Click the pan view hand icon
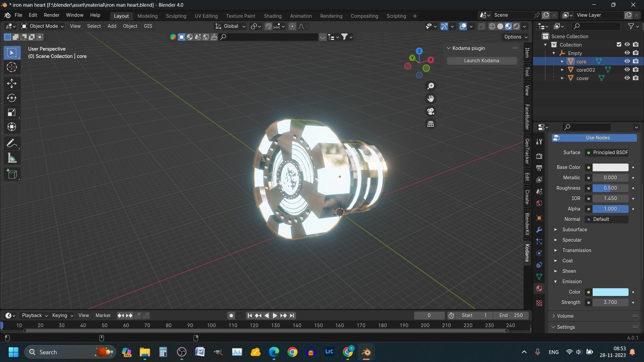644x362 pixels. point(431,99)
